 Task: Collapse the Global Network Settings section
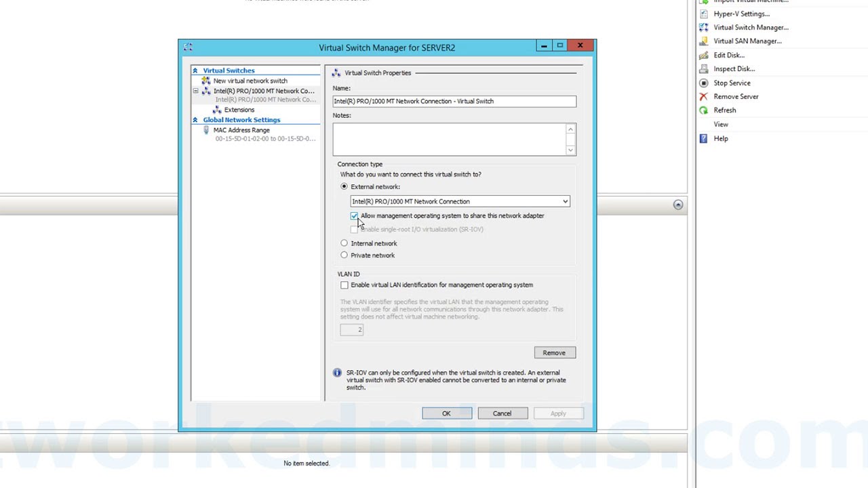195,120
